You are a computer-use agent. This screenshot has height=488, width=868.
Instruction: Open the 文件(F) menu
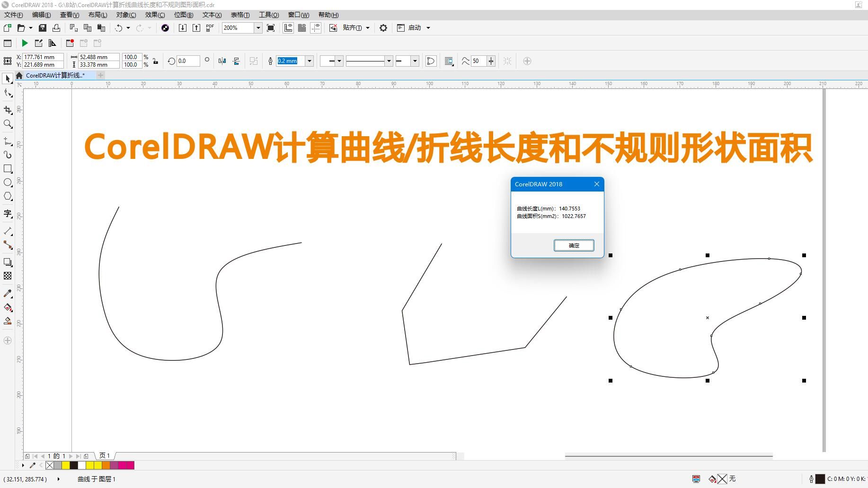coord(13,15)
